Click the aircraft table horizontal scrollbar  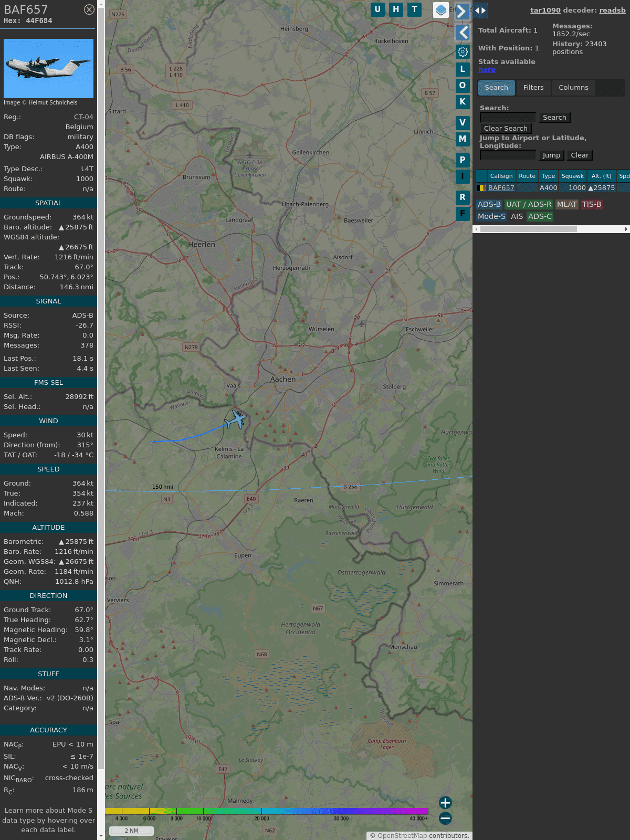click(x=528, y=229)
